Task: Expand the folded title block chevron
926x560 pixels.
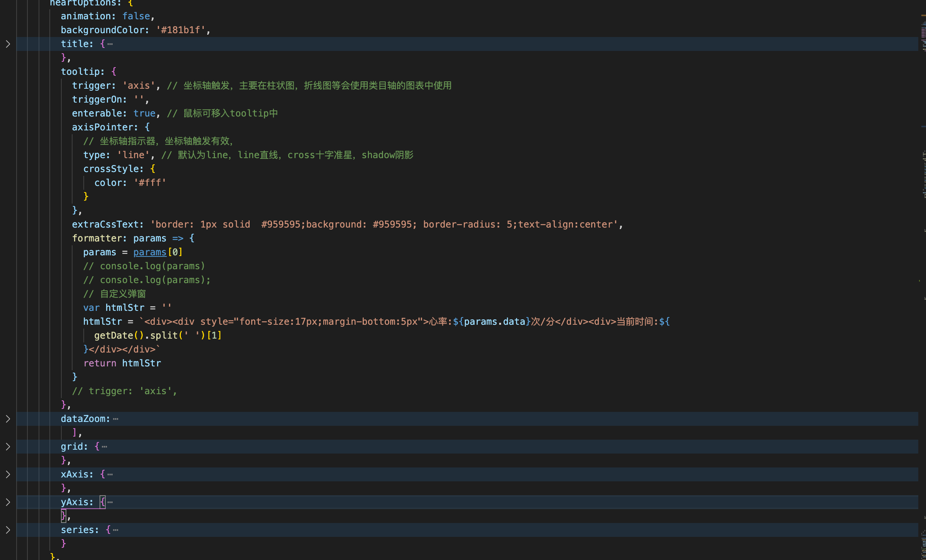Action: point(8,44)
